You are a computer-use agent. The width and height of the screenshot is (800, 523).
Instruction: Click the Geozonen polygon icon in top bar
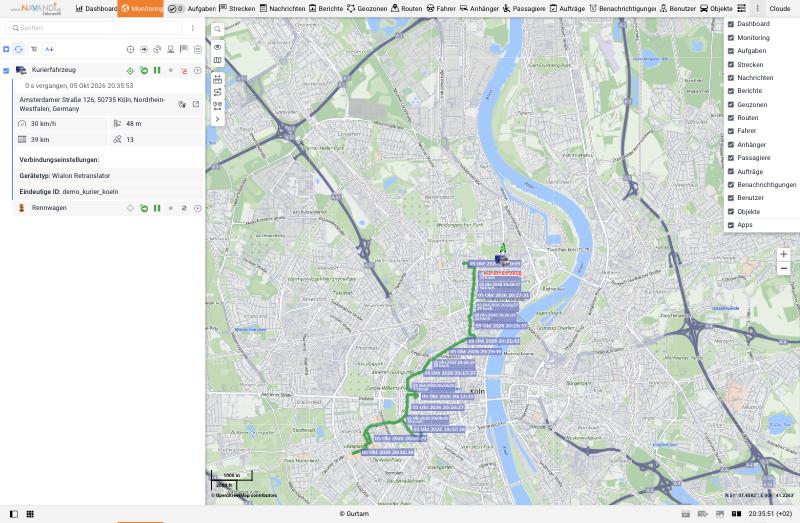click(351, 9)
